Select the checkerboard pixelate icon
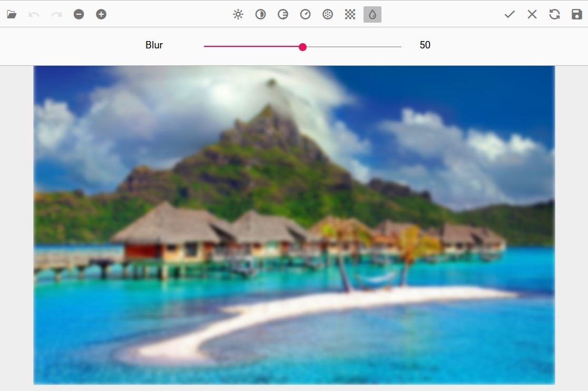Screen dimensions: 588x391 [350, 14]
